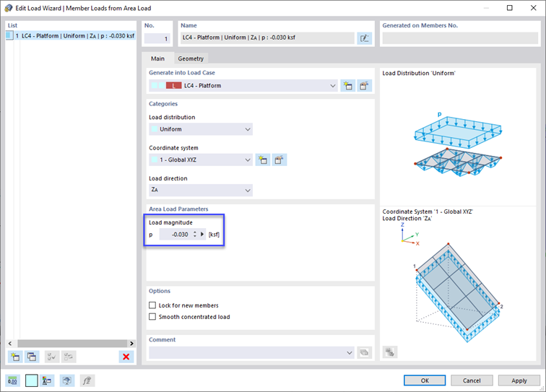This screenshot has width=546, height=392.
Task: Click the Name text field
Action: (267, 38)
